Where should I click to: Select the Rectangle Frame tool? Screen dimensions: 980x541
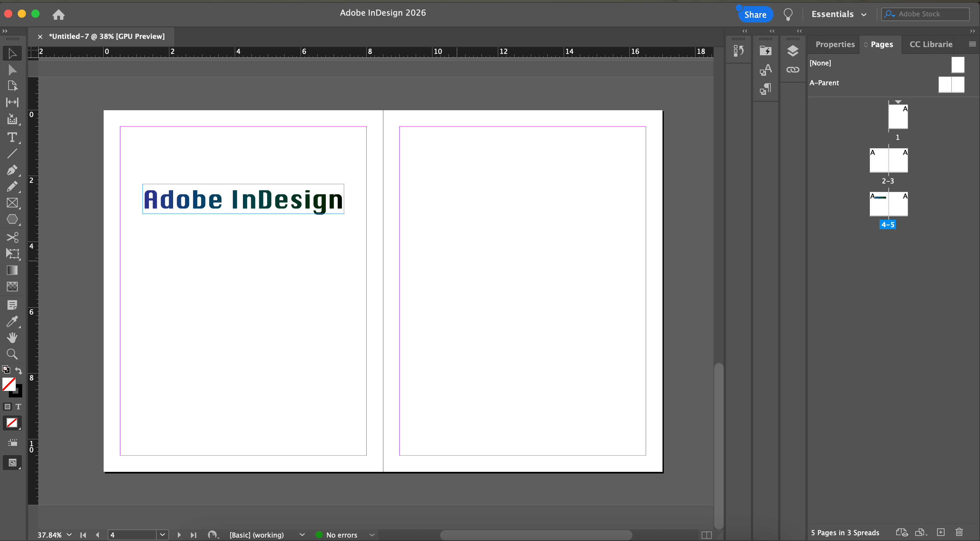[x=12, y=203]
